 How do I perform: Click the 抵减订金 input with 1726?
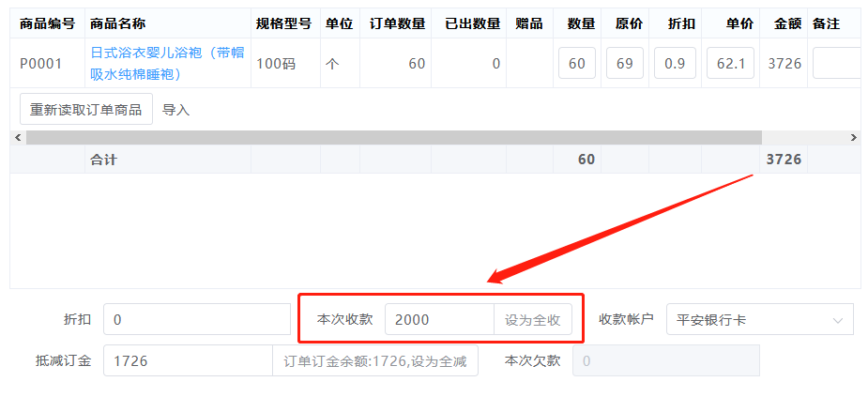188,360
